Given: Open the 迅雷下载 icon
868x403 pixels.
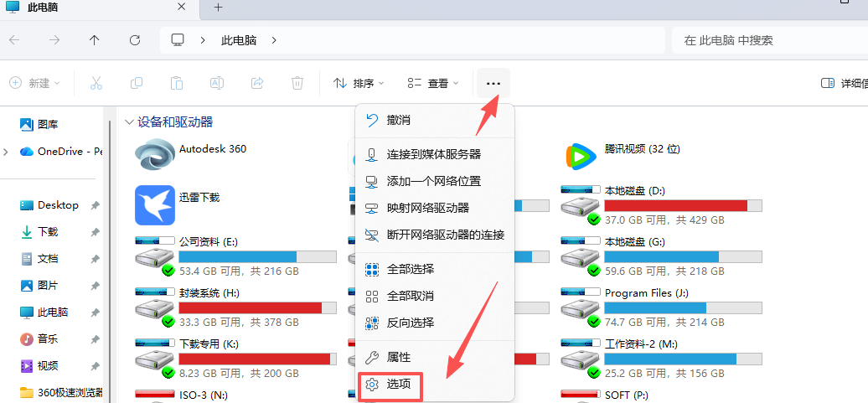Looking at the screenshot, I should [x=156, y=204].
